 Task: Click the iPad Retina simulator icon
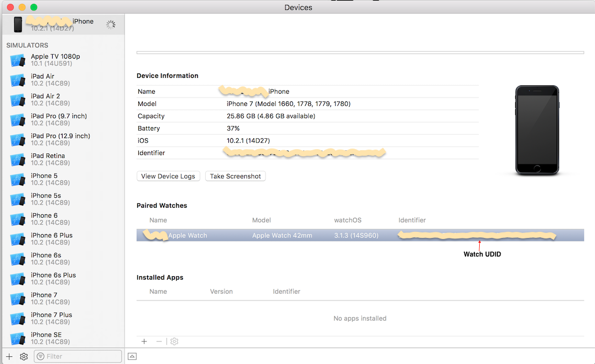(x=18, y=159)
